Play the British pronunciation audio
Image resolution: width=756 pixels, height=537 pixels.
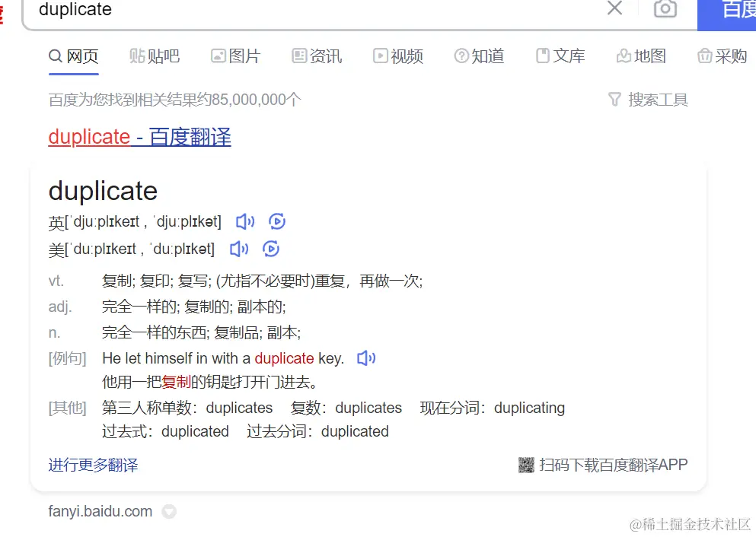(x=244, y=221)
